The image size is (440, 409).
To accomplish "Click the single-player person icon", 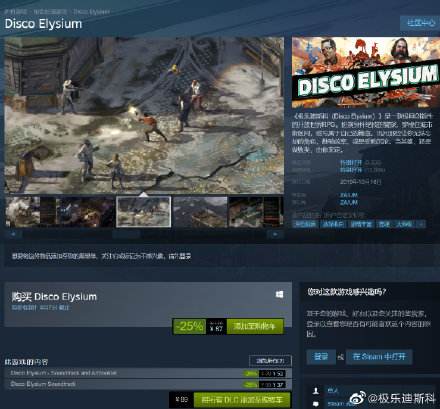I will pyautogui.click(x=316, y=391).
